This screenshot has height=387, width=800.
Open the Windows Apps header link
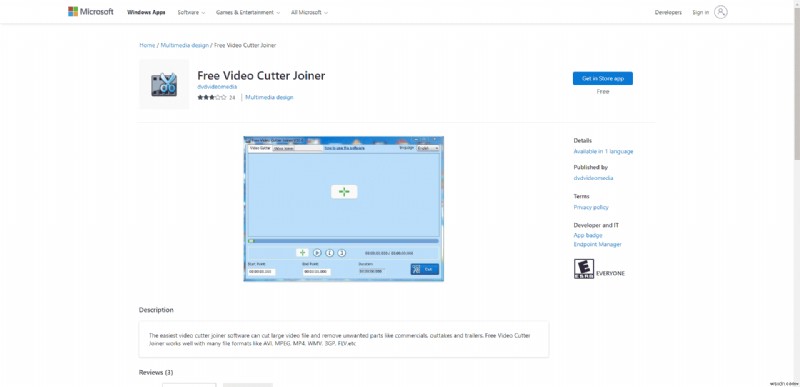(x=146, y=12)
